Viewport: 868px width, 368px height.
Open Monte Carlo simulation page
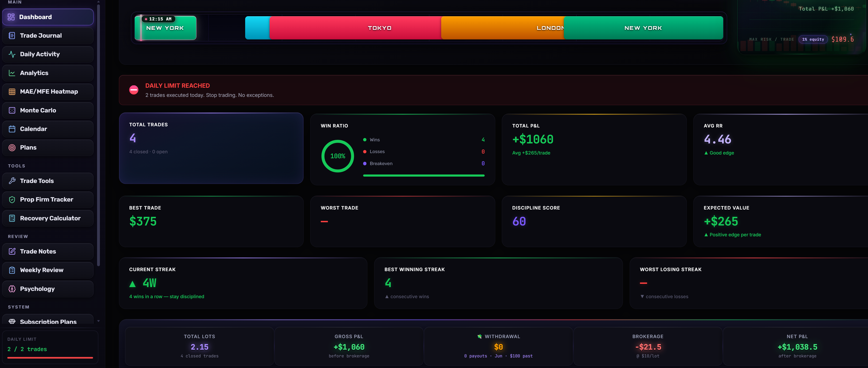point(48,110)
